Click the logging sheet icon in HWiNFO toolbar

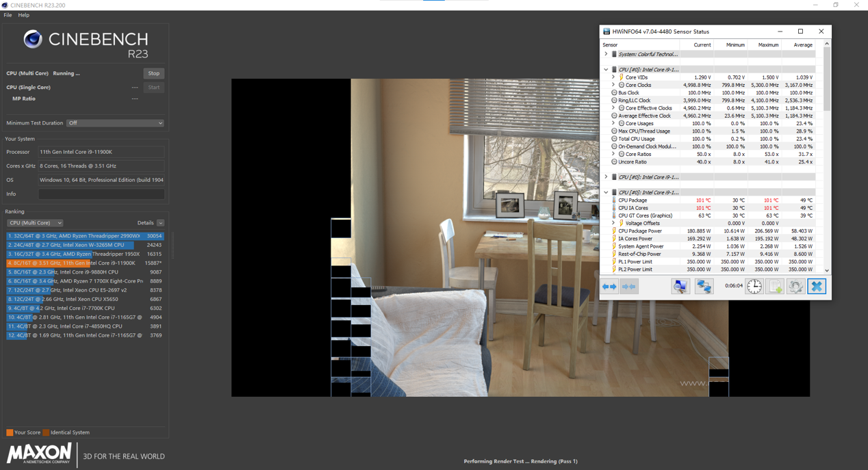click(775, 287)
